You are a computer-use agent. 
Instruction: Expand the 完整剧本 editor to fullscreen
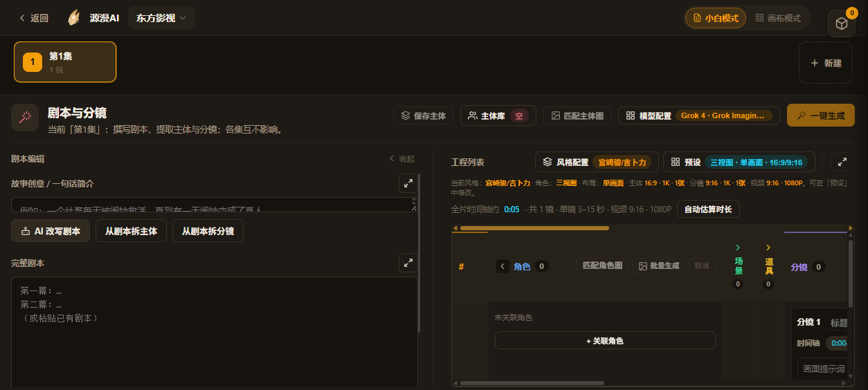[x=408, y=263]
